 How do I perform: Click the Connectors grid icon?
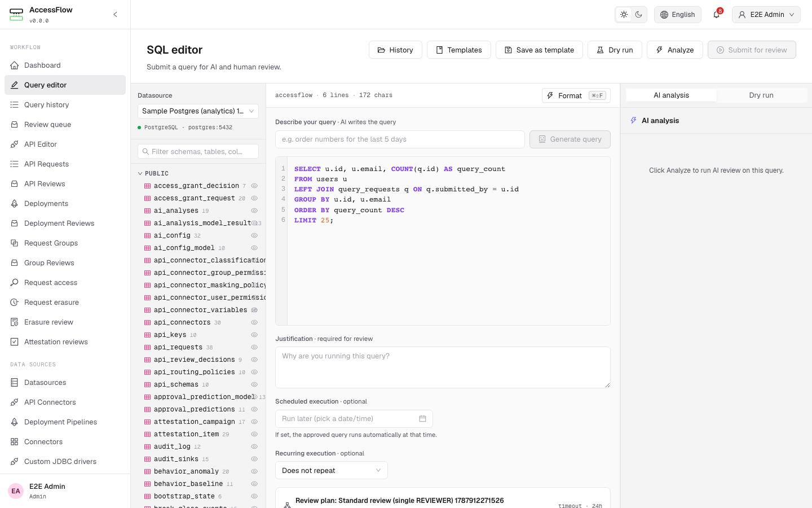15,442
